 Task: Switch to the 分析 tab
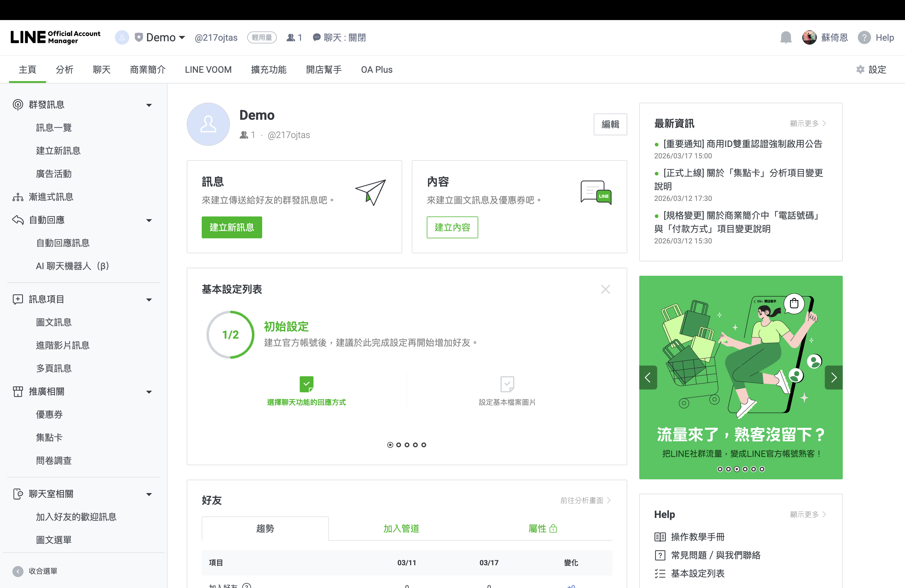pos(64,69)
